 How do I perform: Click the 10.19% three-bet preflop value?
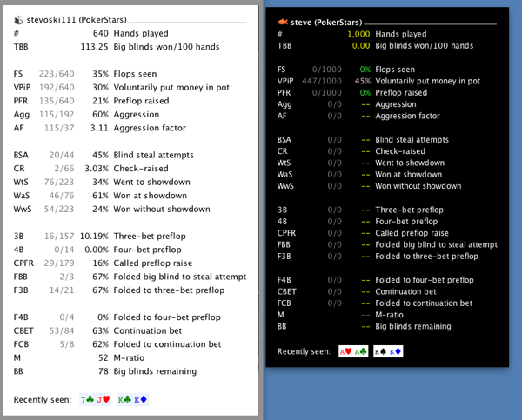coord(94,237)
